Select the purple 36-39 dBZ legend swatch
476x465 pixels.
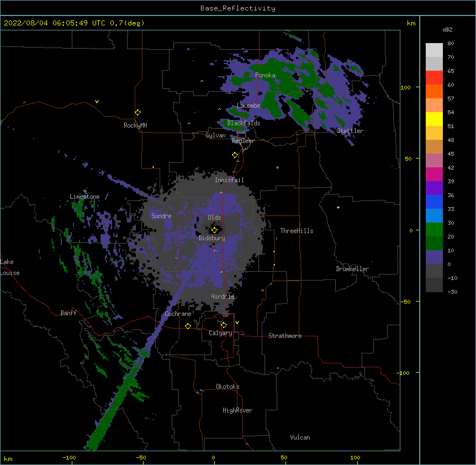[434, 188]
